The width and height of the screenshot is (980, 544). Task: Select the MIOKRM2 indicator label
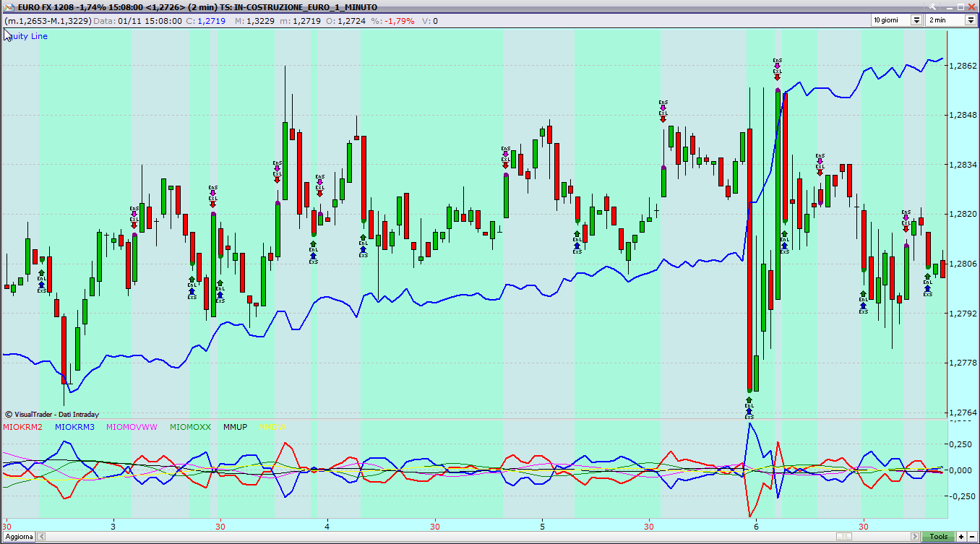22,427
